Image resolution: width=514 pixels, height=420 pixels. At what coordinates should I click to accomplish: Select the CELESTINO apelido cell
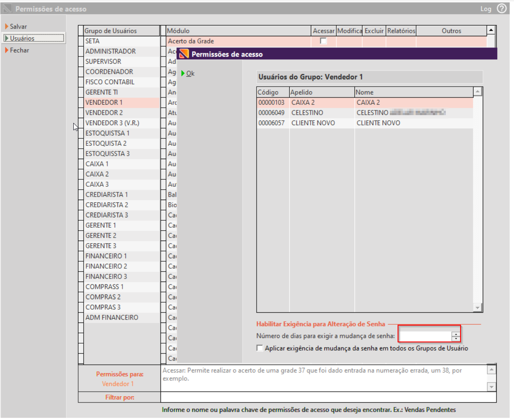tap(322, 113)
